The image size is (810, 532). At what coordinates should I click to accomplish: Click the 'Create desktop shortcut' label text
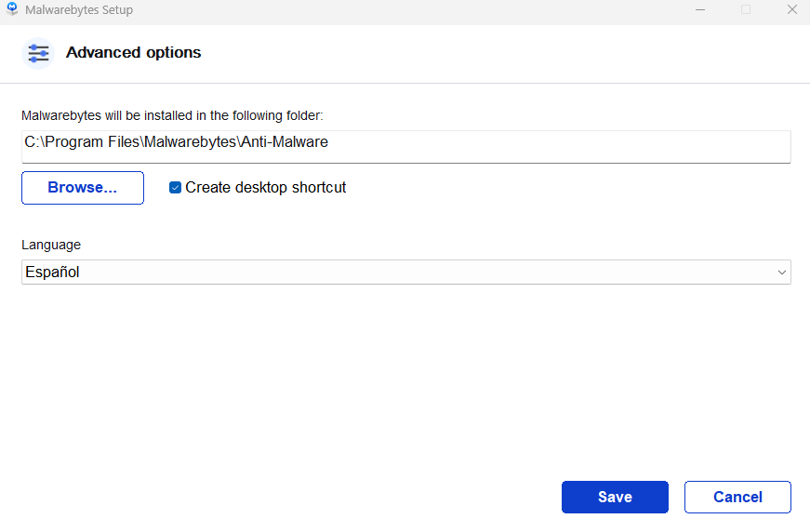pos(265,188)
